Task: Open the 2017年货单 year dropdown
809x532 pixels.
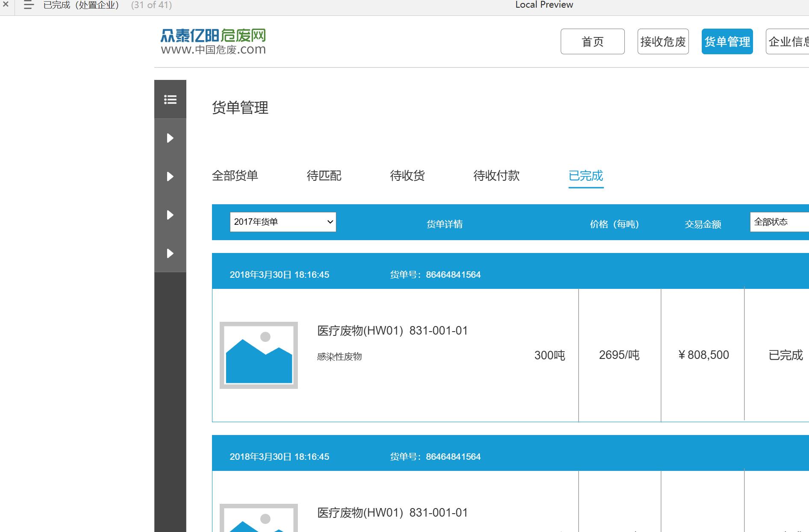Action: pos(283,222)
